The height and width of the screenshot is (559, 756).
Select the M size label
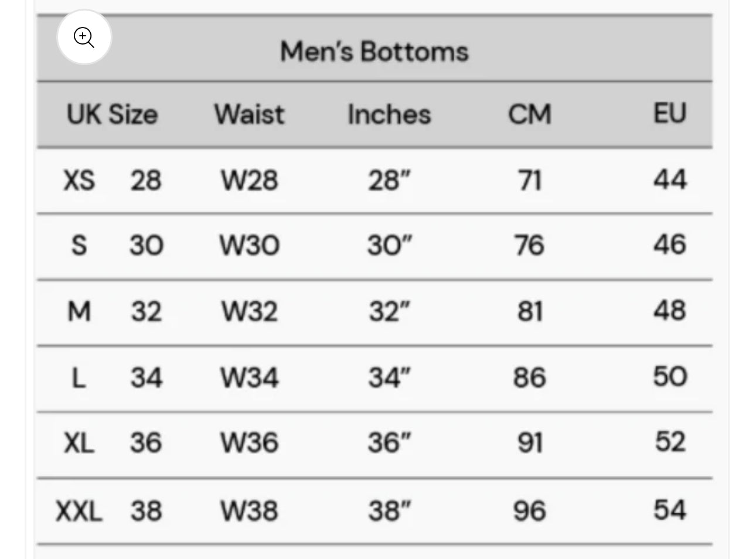79,311
